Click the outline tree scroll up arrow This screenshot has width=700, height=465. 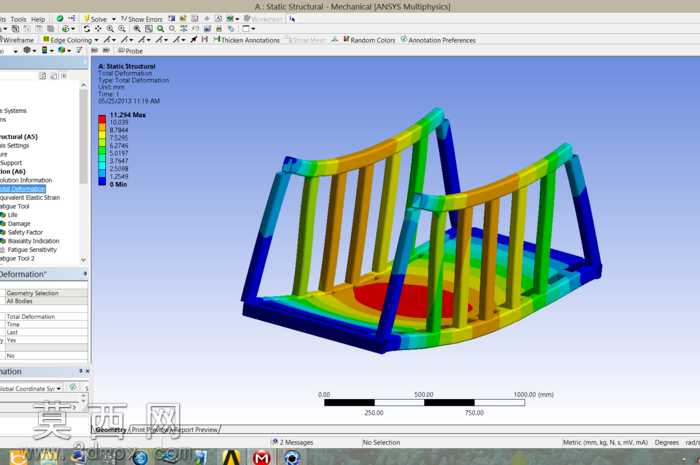[x=84, y=85]
